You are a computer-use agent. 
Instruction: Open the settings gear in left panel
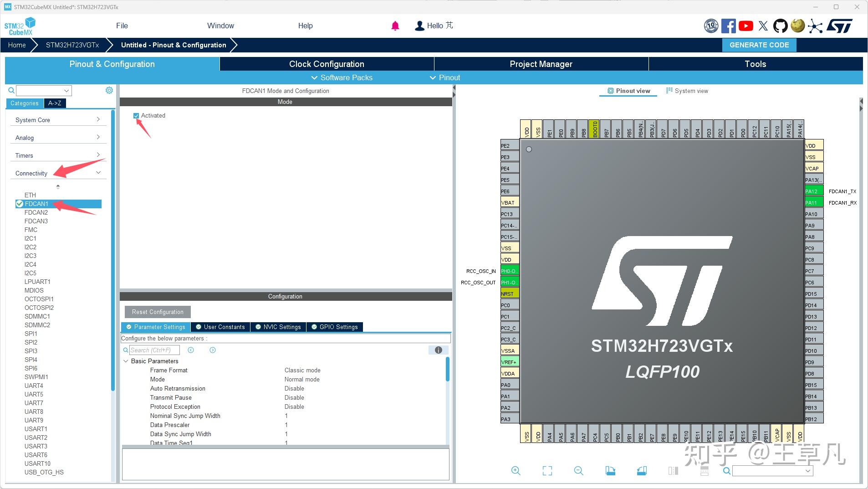pos(109,90)
